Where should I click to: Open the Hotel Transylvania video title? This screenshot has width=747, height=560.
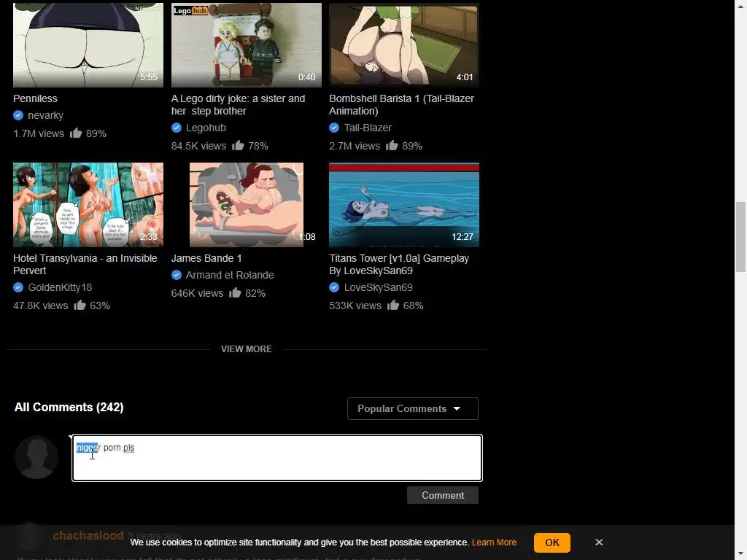point(85,264)
